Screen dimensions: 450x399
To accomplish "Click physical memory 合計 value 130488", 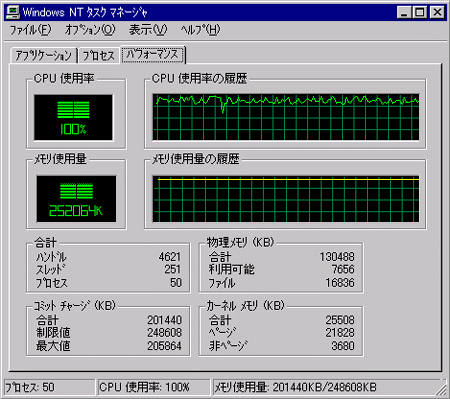I will coord(337,257).
